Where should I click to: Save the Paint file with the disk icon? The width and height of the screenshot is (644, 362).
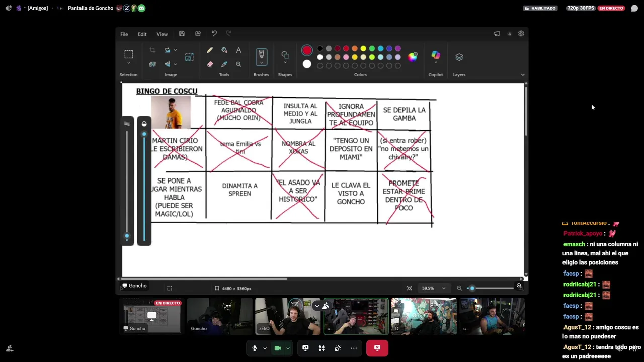click(182, 34)
